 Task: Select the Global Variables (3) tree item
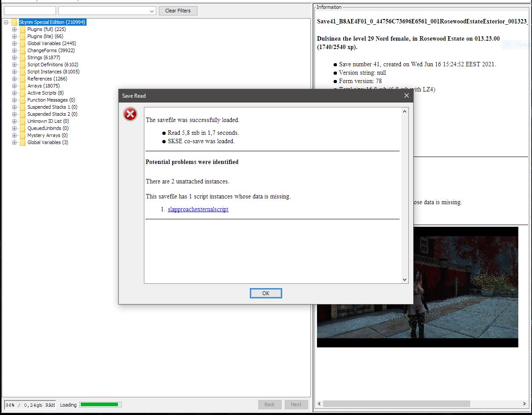click(x=48, y=142)
